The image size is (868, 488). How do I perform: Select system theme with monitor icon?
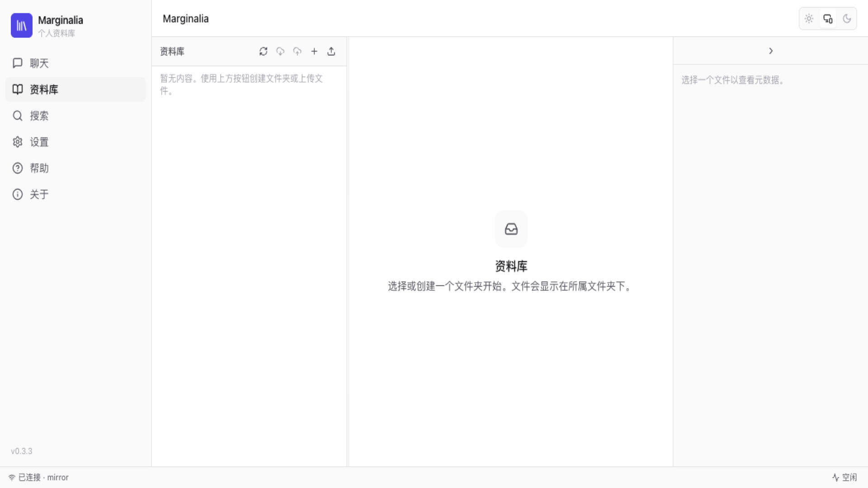[x=828, y=19]
